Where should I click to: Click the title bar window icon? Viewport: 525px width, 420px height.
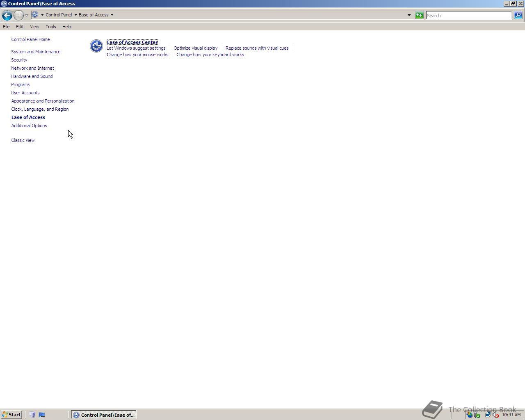pyautogui.click(x=4, y=3)
